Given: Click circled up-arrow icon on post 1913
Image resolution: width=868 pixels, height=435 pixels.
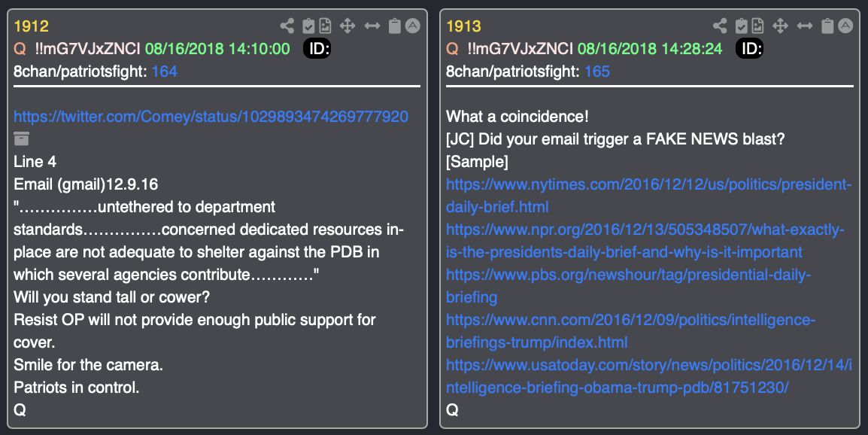Looking at the screenshot, I should point(846,26).
